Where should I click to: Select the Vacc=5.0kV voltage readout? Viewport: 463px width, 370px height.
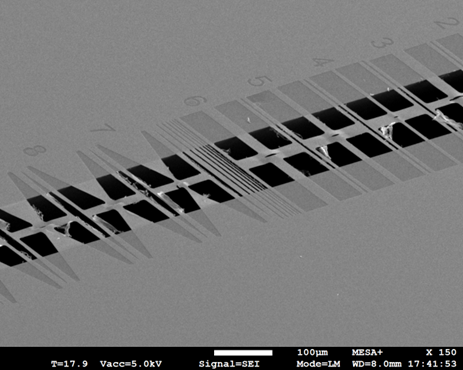(x=131, y=364)
